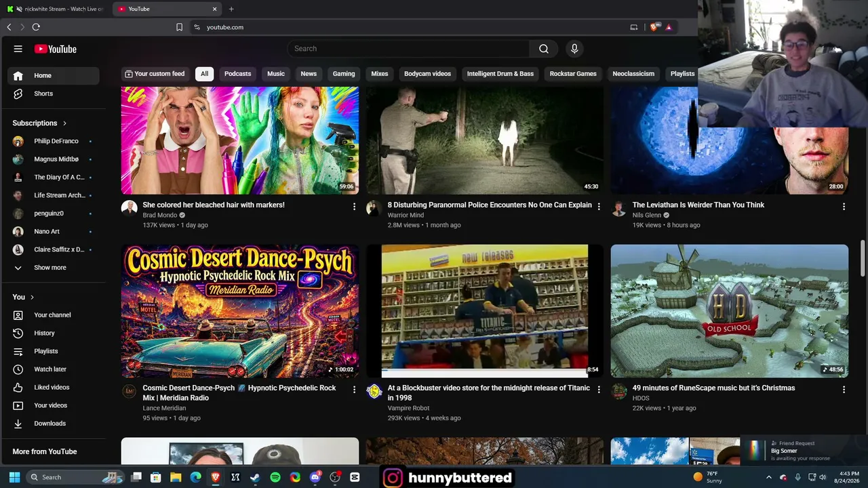The image size is (868, 488).
Task: Click the Brad Mondo channel avatar
Action: click(129, 207)
